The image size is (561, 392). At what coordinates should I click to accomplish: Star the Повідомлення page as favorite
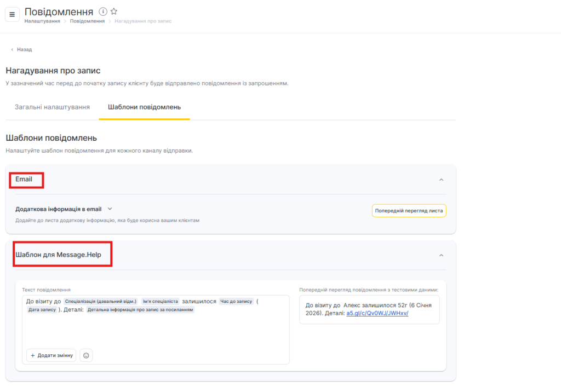(114, 11)
